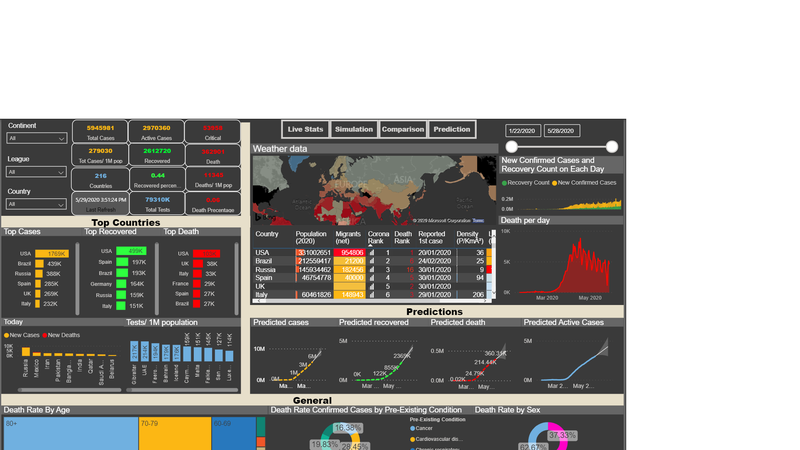The image size is (800, 450).
Task: Select the green Recovery Count legend marker
Action: [x=504, y=183]
